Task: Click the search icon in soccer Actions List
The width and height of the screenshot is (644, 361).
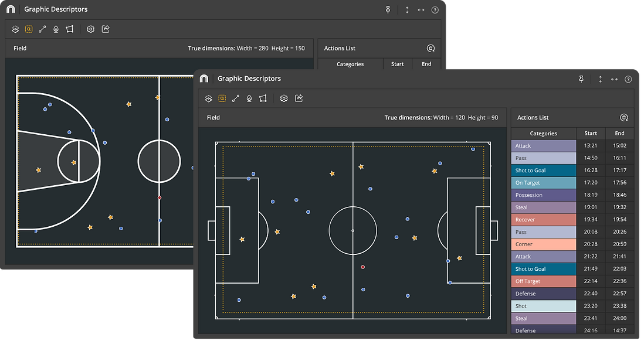Action: [x=624, y=118]
